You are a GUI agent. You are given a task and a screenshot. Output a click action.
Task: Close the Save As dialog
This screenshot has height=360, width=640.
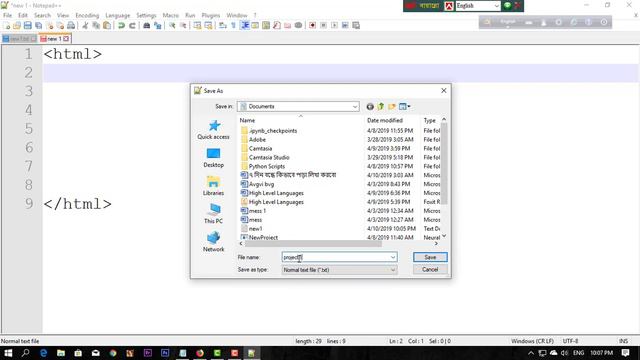[444, 91]
